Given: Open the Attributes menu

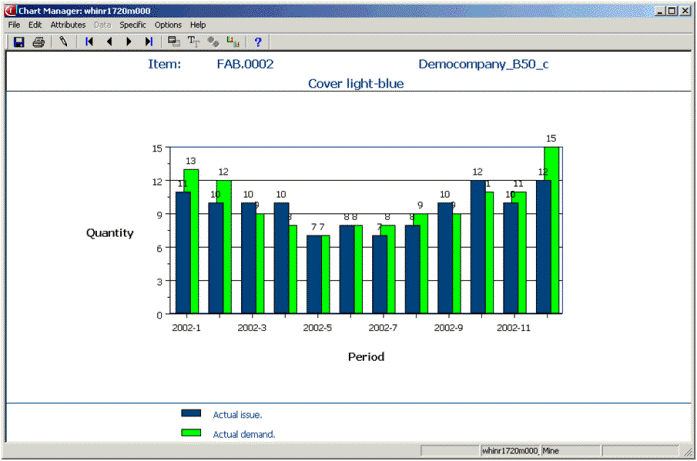Looking at the screenshot, I should coord(68,24).
